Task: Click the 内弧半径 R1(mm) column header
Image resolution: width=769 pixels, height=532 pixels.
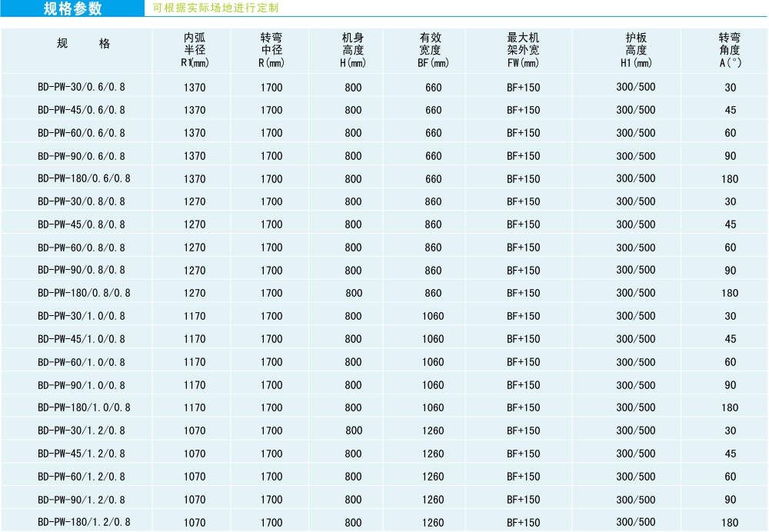Action: pos(195,50)
